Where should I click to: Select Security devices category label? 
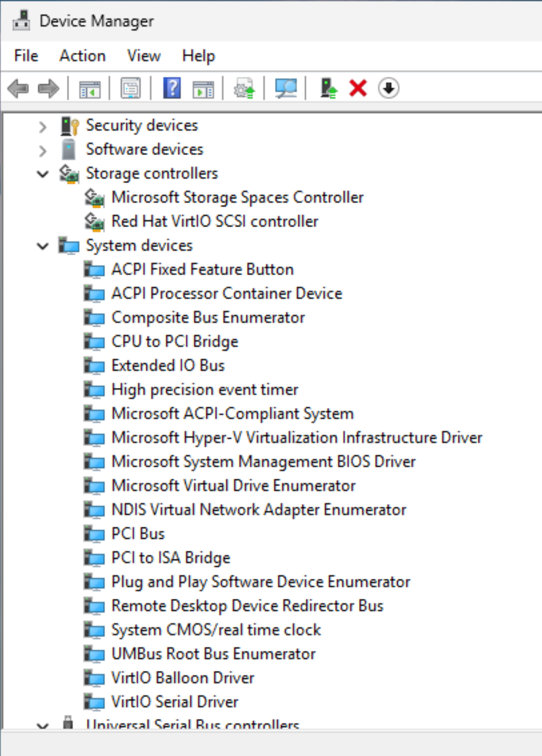point(142,125)
